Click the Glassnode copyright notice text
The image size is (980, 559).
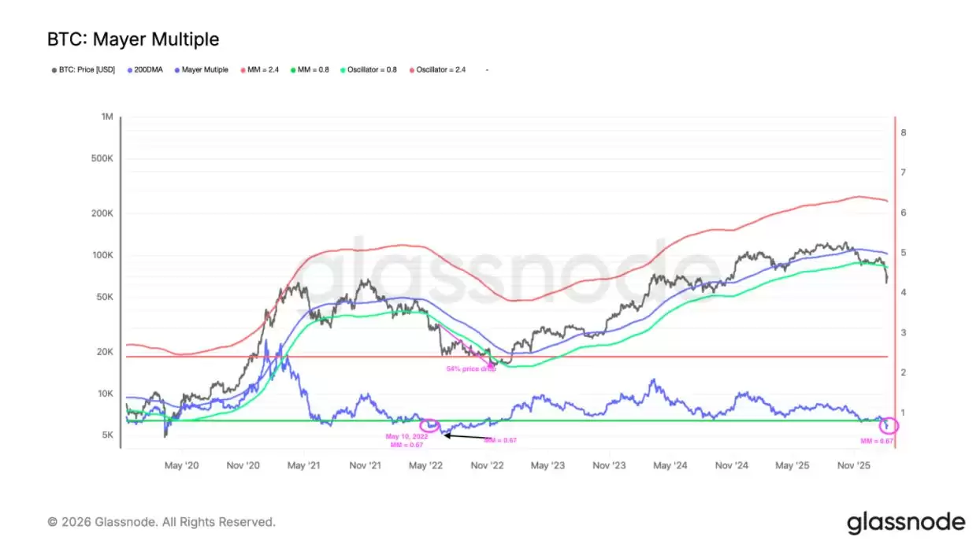(161, 522)
